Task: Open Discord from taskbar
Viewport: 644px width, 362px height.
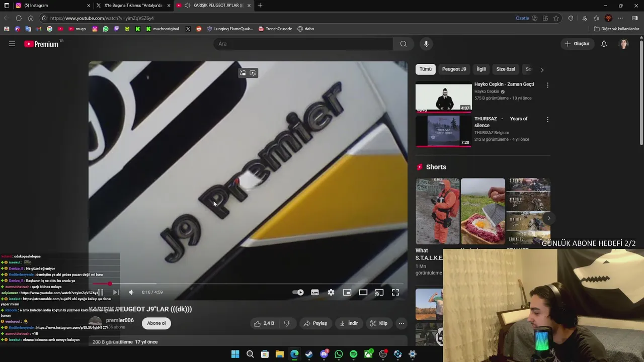Action: (324, 354)
